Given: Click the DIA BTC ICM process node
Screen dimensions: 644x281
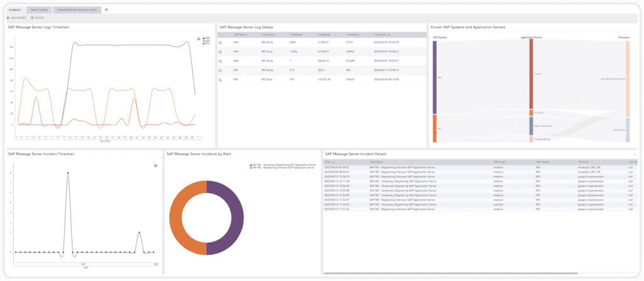Looking at the screenshot, I should (x=628, y=130).
